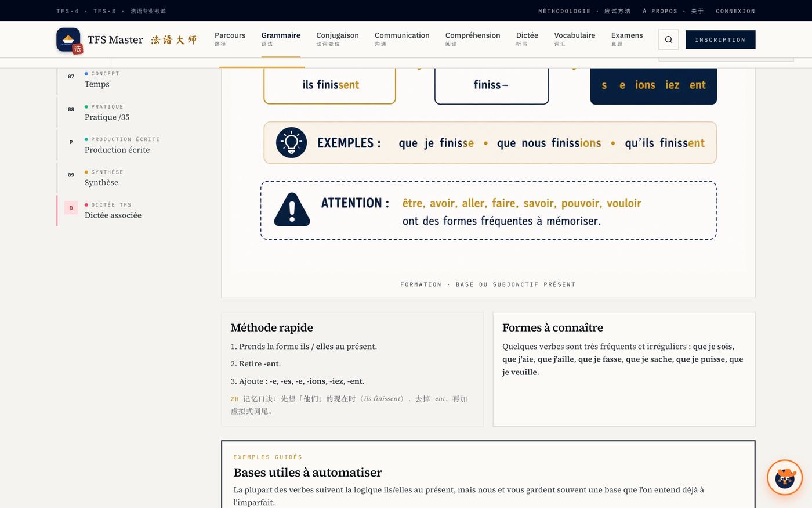This screenshot has height=508, width=812.
Task: Open the Parcours menu
Action: (230, 39)
